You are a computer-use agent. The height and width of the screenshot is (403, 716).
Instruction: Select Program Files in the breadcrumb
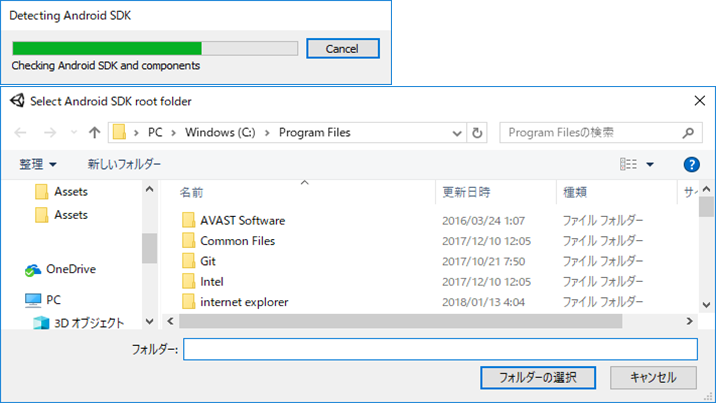tap(315, 132)
